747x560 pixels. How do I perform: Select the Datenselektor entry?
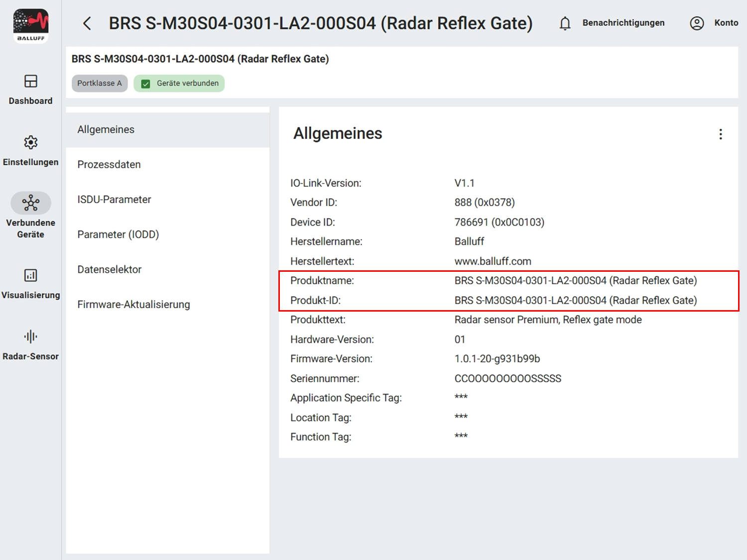point(110,269)
